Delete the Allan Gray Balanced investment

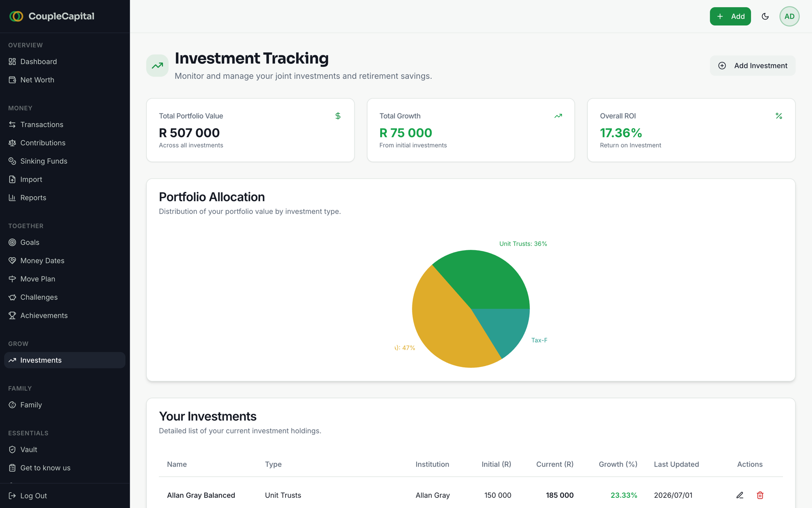[760, 495]
